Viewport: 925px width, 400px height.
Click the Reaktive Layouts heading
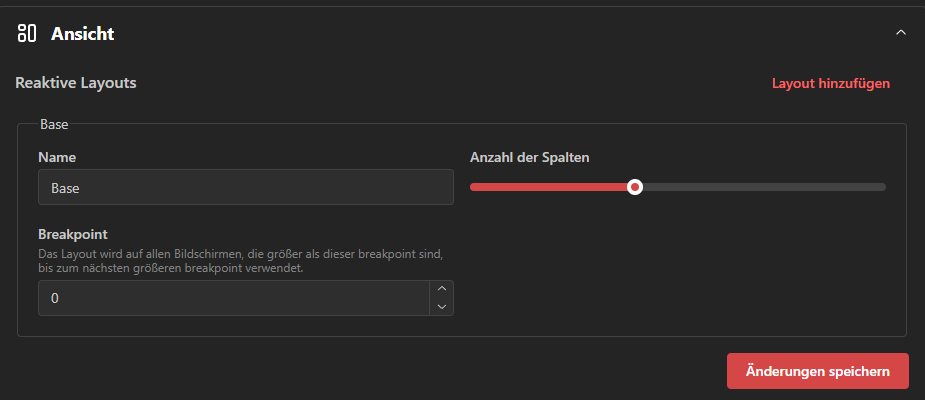[x=76, y=83]
